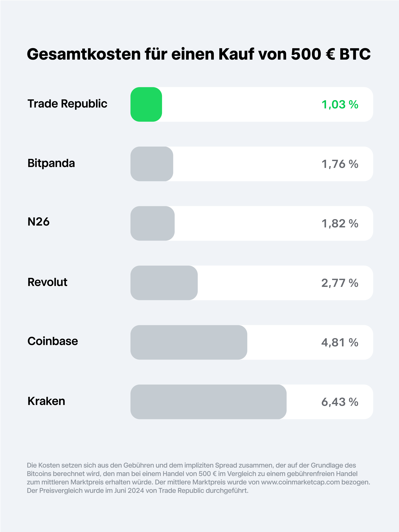Click the gray Bitpanda bar
Viewport: 399px width, 532px height.
(152, 164)
